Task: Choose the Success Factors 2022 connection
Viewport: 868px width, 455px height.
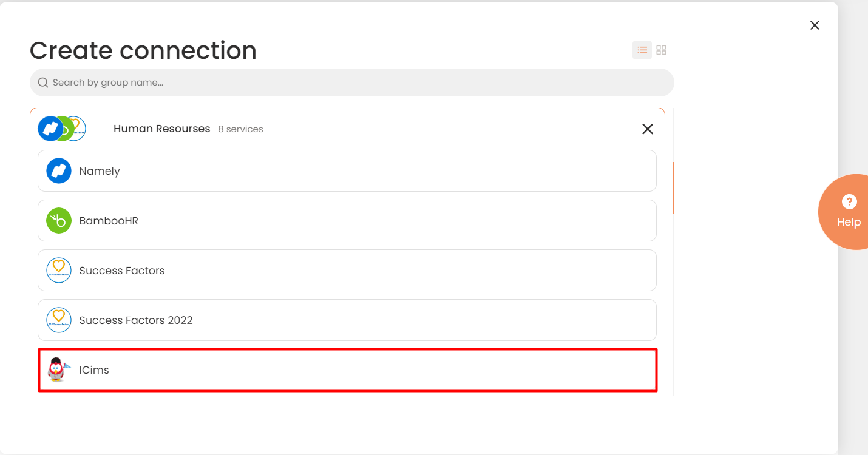Action: coord(347,320)
